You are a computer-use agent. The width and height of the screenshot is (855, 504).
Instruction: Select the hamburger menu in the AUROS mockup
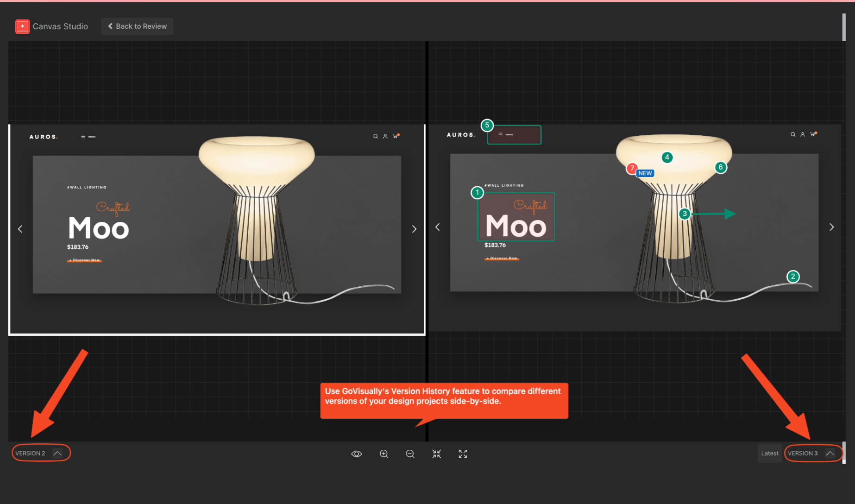click(x=84, y=136)
